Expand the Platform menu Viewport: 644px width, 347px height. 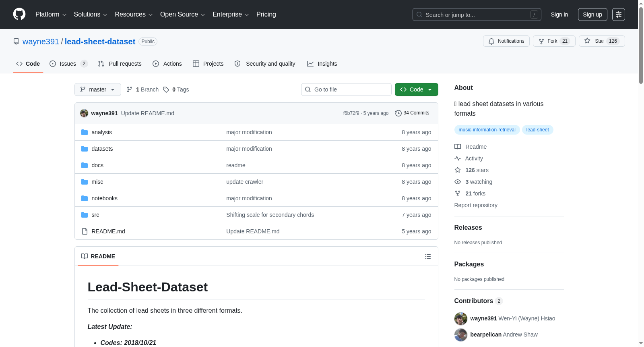(x=51, y=15)
